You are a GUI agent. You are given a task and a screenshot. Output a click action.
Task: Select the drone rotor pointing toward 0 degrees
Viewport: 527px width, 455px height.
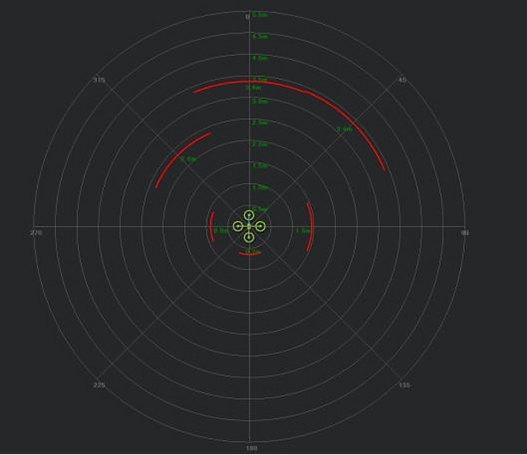coord(249,216)
